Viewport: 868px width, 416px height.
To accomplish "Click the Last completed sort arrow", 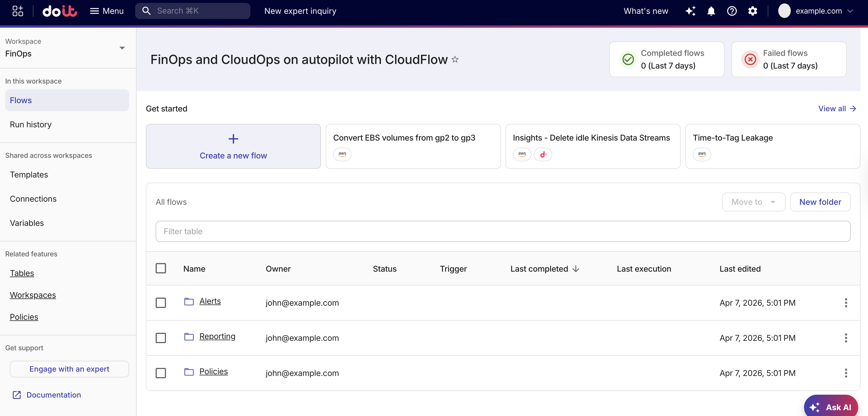I will pos(576,269).
